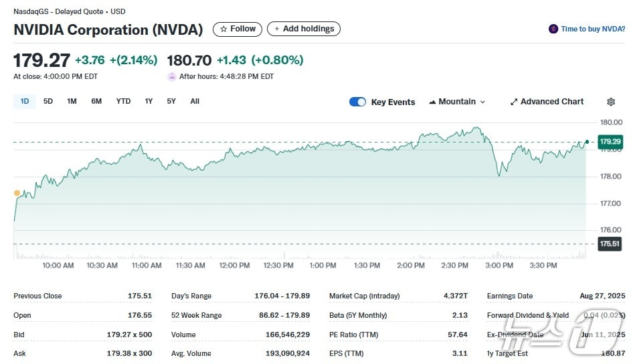The image size is (631, 364).
Task: Click the orange key event dot on chart
Action: [17, 193]
